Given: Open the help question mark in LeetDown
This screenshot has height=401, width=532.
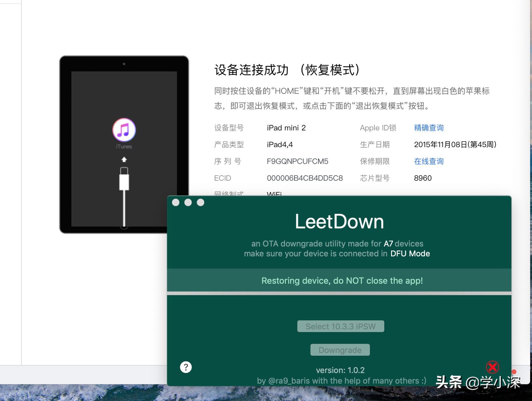Looking at the screenshot, I should click(186, 367).
